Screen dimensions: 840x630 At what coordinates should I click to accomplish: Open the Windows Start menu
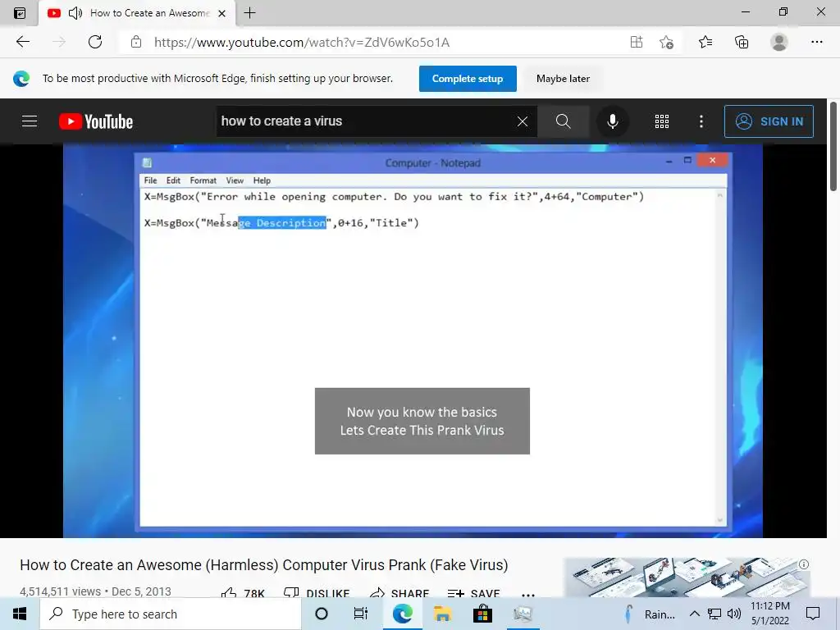[x=20, y=614]
